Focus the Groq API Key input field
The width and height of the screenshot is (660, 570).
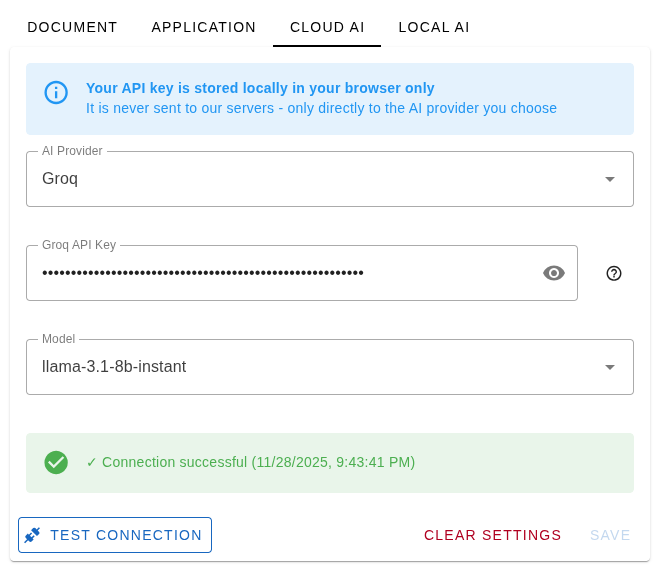click(x=280, y=273)
